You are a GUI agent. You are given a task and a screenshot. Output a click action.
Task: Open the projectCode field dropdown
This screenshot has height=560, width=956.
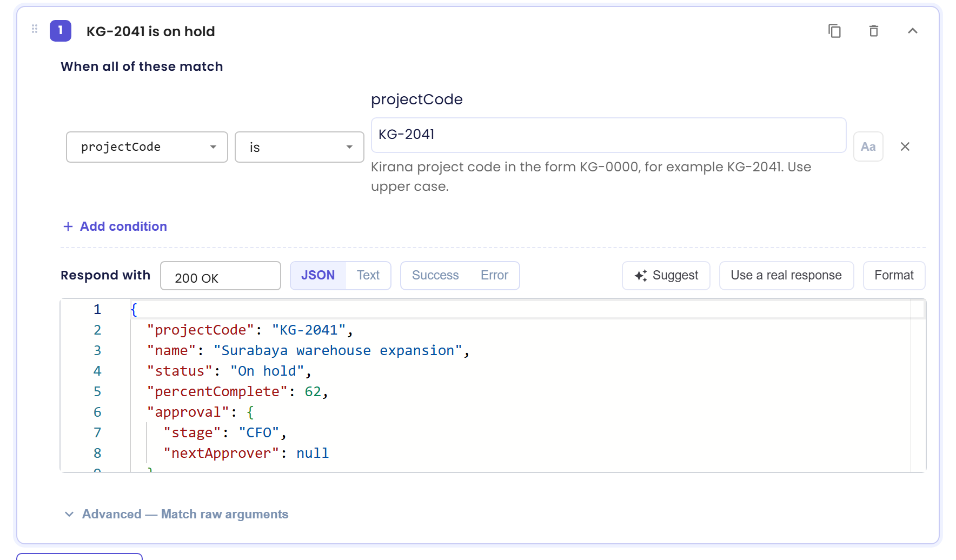[147, 147]
